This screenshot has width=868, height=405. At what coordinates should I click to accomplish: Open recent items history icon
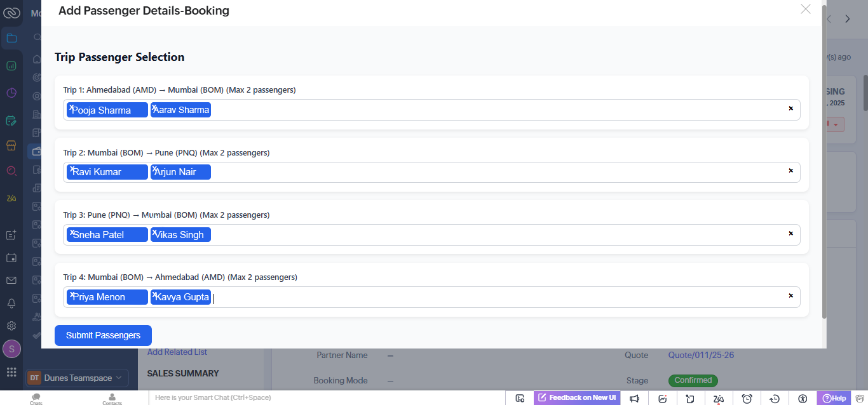tap(775, 398)
